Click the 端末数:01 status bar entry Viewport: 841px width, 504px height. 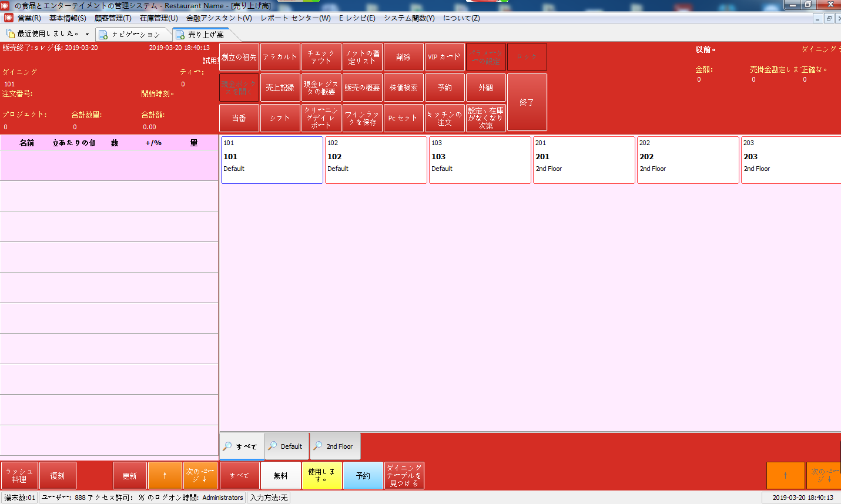coord(20,498)
